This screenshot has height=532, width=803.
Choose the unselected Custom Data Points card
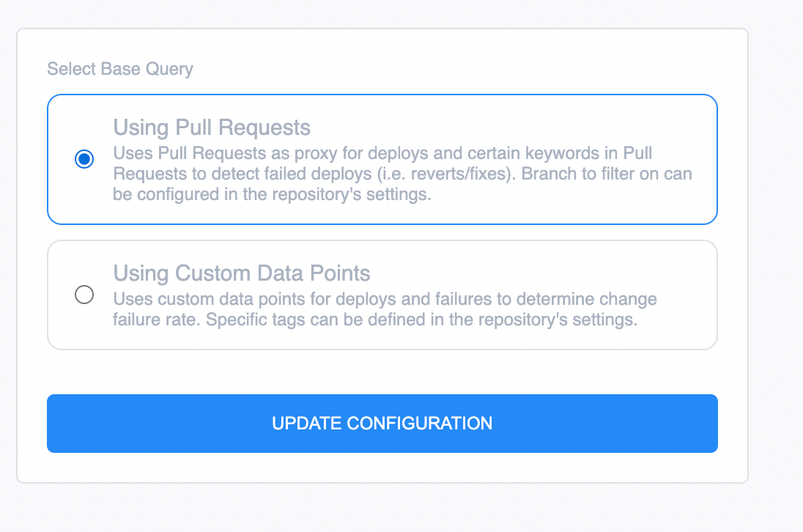click(382, 295)
